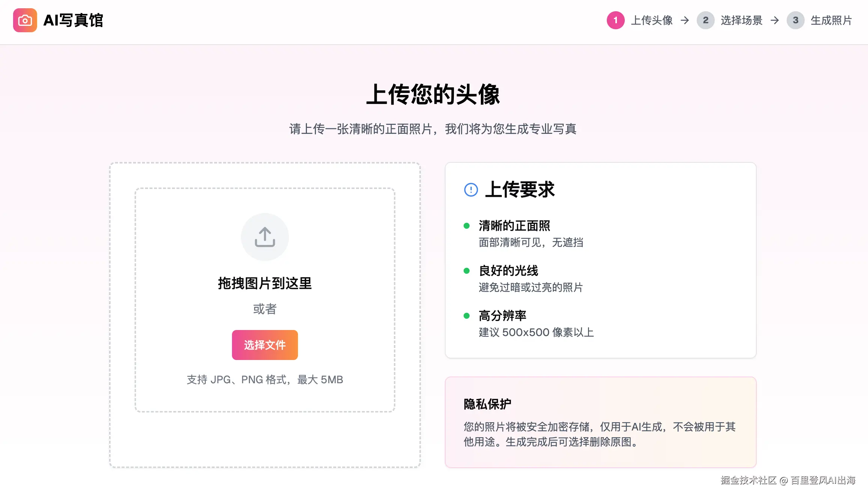This screenshot has width=868, height=498.
Task: Click the 隐私保护 notice card
Action: (600, 422)
